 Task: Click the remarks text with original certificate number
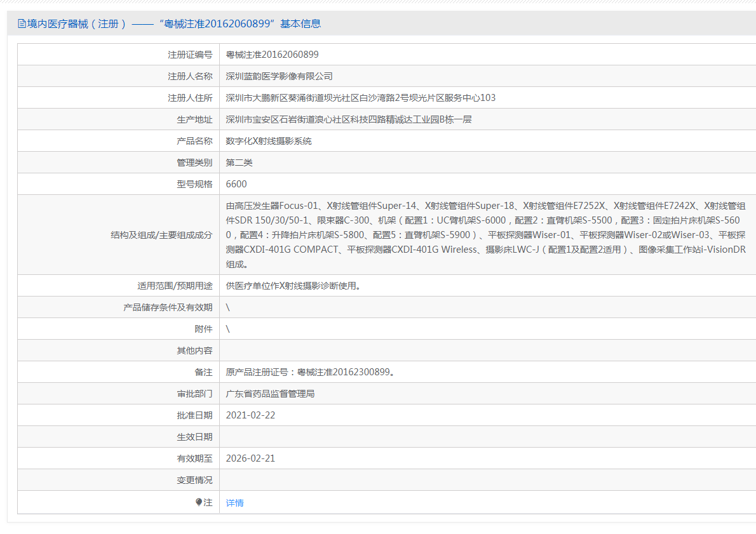pyautogui.click(x=310, y=372)
